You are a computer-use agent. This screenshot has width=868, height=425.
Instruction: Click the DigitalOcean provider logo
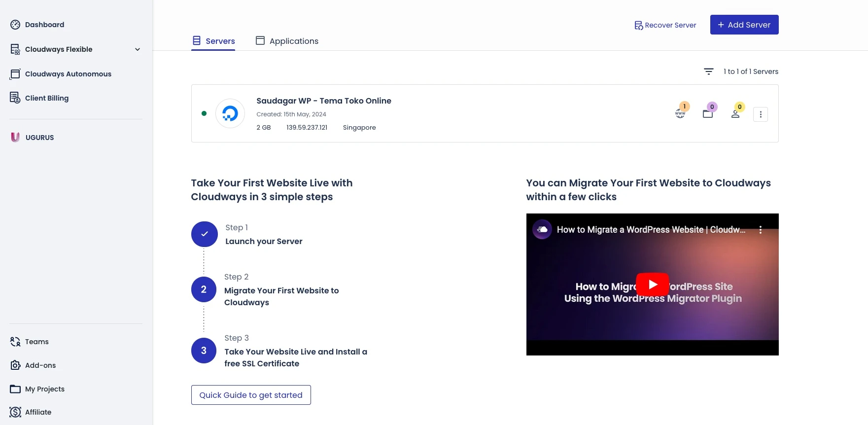pos(230,113)
